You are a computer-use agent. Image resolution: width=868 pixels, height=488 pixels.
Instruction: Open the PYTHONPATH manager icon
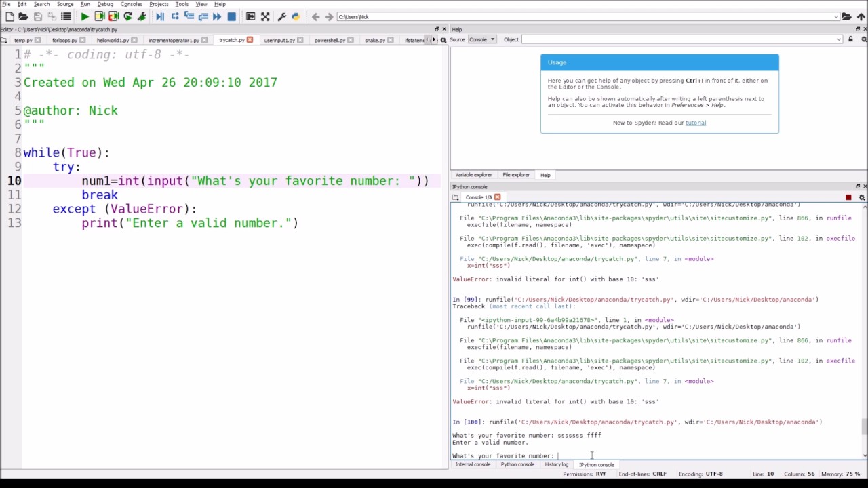coord(296,16)
